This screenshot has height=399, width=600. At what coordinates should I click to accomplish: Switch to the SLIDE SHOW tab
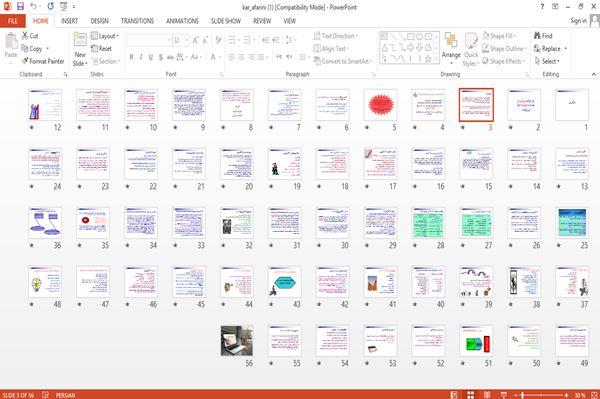[x=226, y=21]
